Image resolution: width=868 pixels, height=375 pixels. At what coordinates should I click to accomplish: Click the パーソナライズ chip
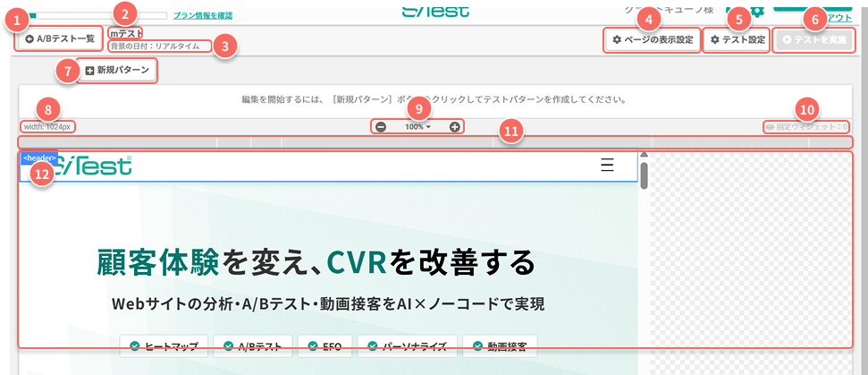(407, 346)
